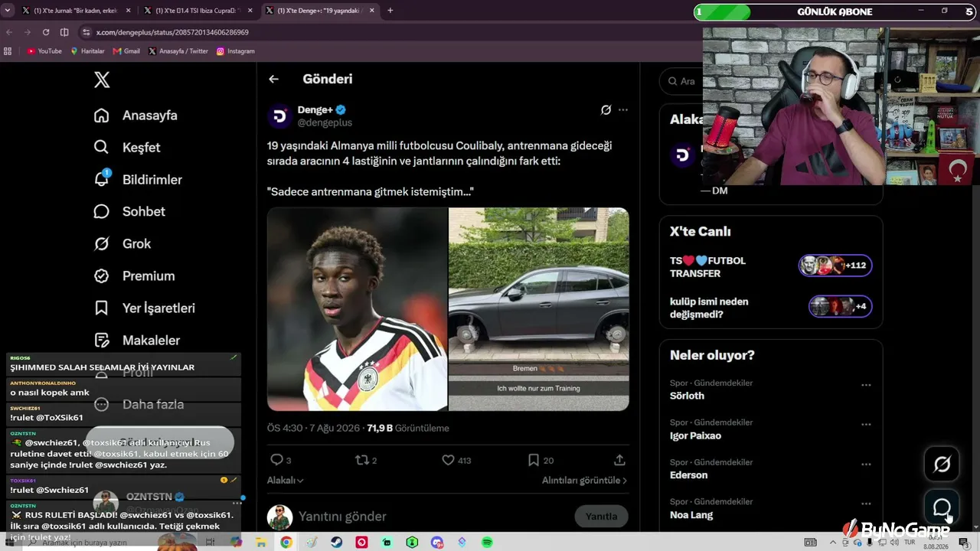Open the floating Grok button
The image size is (980, 551).
[x=942, y=465]
